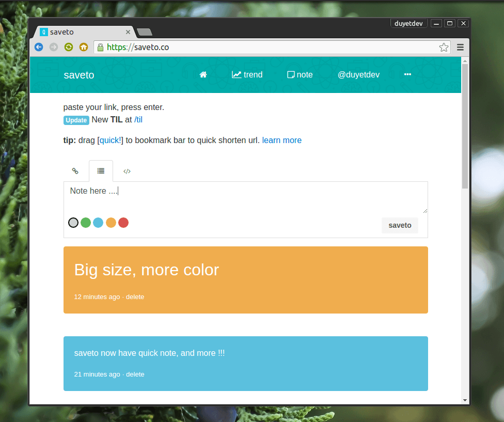The image size is (504, 422).
Task: Click the note icon in the navbar
Action: (x=291, y=74)
